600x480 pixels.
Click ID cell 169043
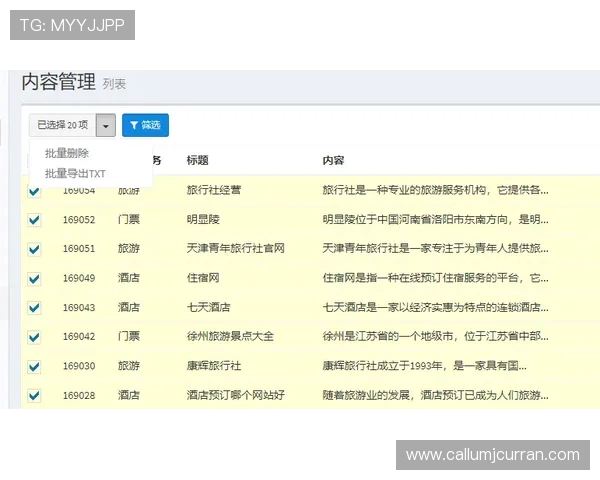79,307
